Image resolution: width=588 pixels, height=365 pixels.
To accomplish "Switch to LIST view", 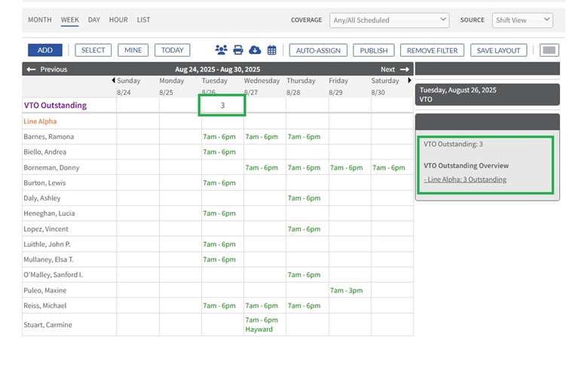I will point(143,20).
